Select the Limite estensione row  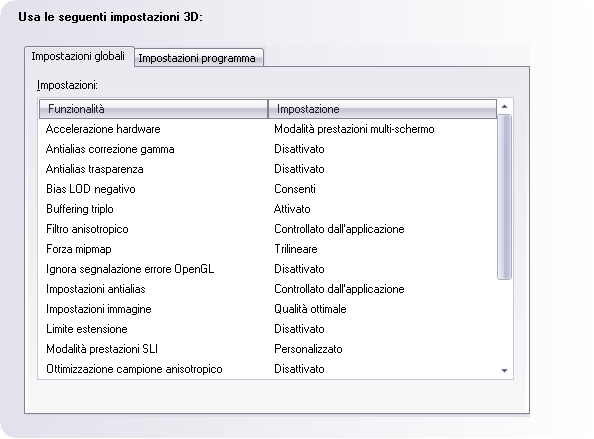268,329
